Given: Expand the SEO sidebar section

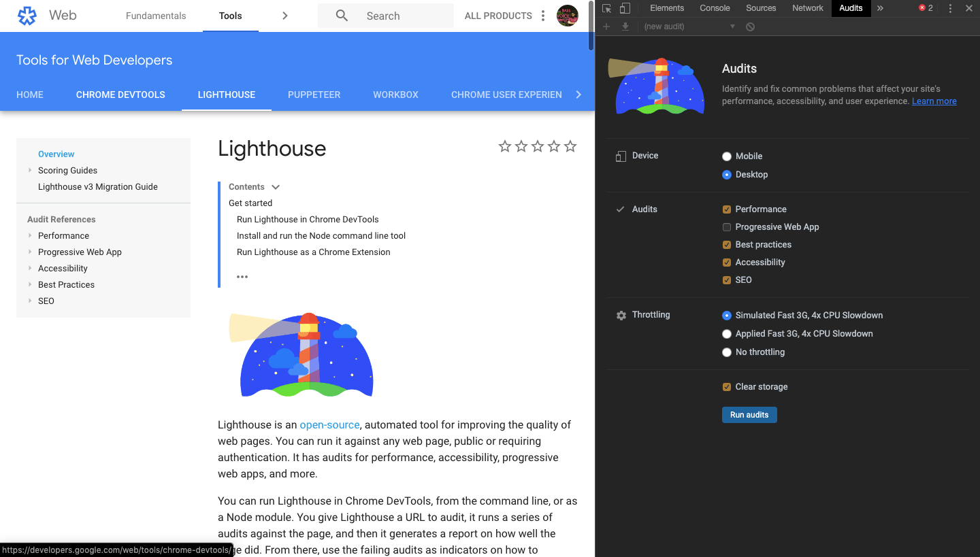Looking at the screenshot, I should tap(30, 301).
